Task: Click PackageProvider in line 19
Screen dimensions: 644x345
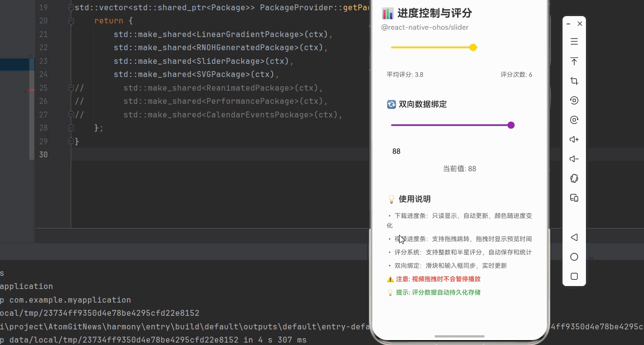Action: point(296,8)
